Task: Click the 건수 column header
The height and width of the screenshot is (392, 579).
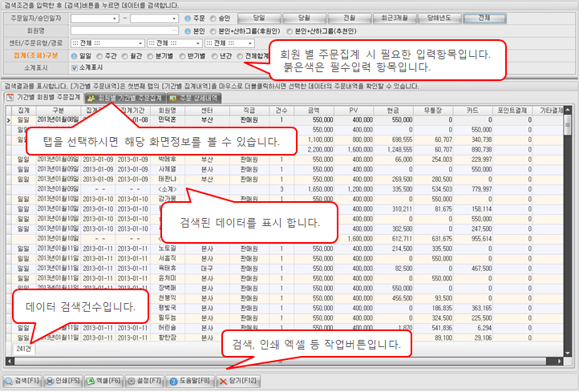Action: pos(281,111)
